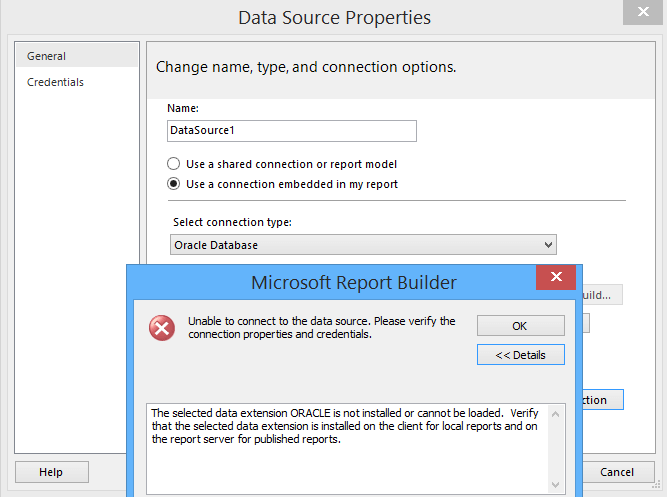Click OK in the Microsoft Report Builder error

pos(521,326)
